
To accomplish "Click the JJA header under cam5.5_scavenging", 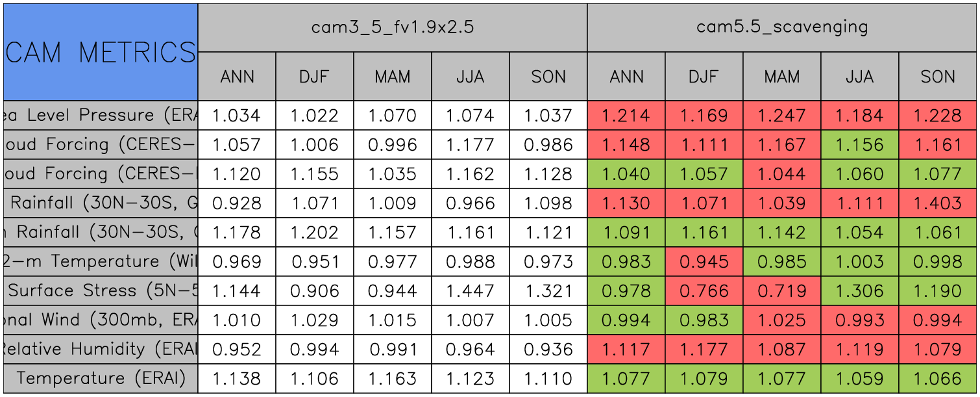I will click(x=859, y=77).
